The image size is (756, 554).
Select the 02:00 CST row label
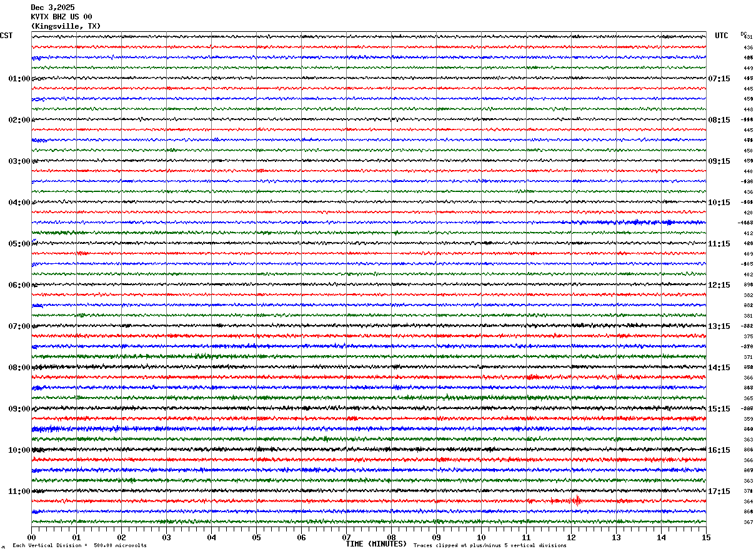(19, 120)
